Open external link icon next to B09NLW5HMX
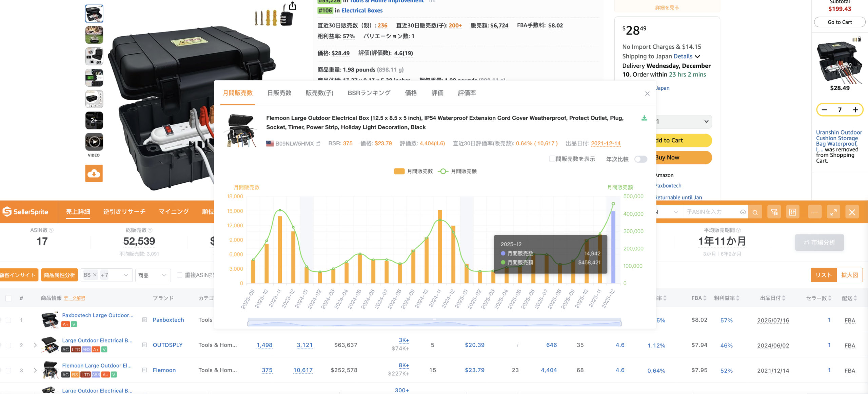This screenshot has height=394, width=868. point(318,144)
